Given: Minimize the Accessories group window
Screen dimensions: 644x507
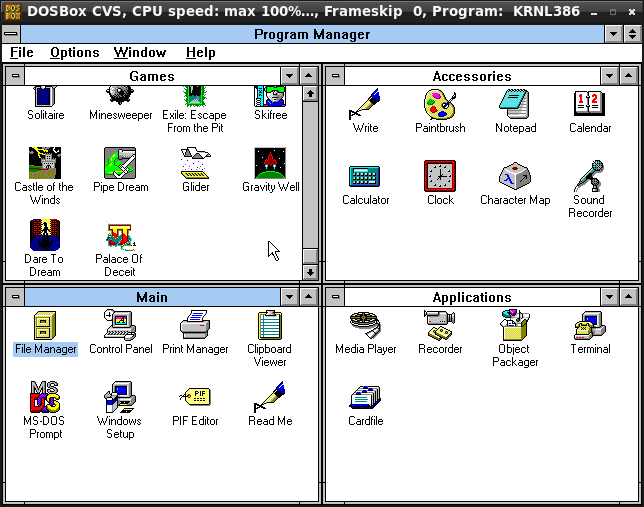Looking at the screenshot, I should 610,76.
